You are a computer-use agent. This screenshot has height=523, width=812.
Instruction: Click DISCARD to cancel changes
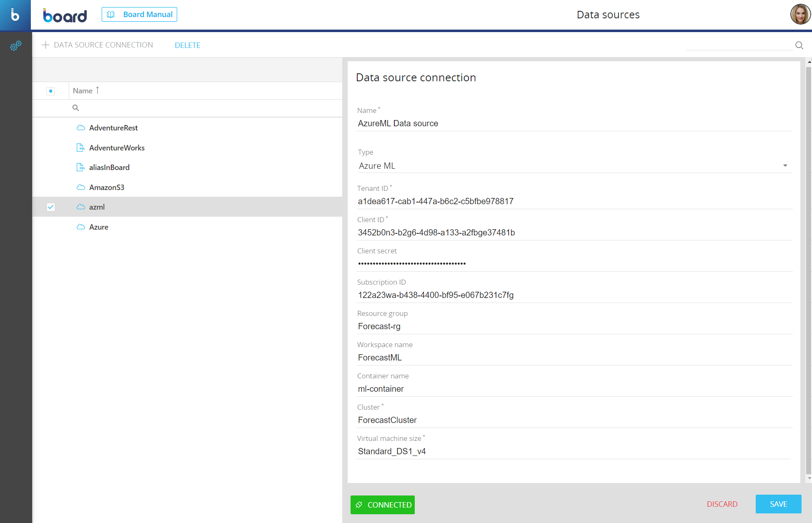pyautogui.click(x=722, y=504)
